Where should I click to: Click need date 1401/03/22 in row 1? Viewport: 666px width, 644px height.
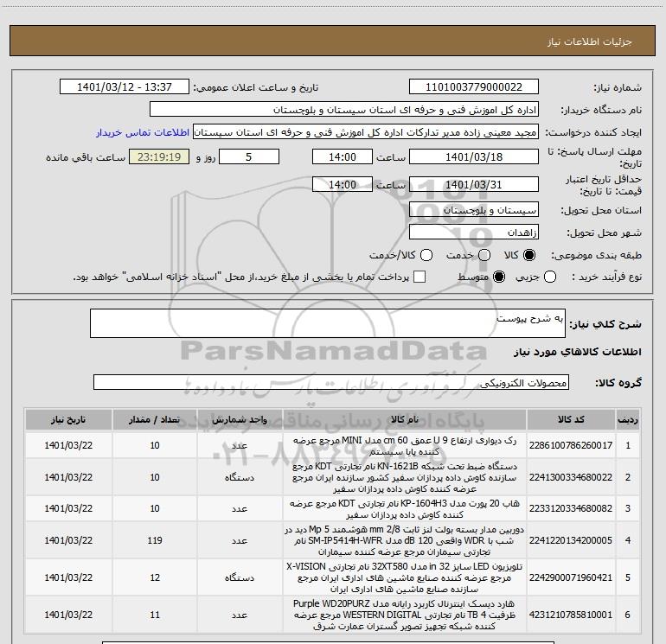[68, 445]
